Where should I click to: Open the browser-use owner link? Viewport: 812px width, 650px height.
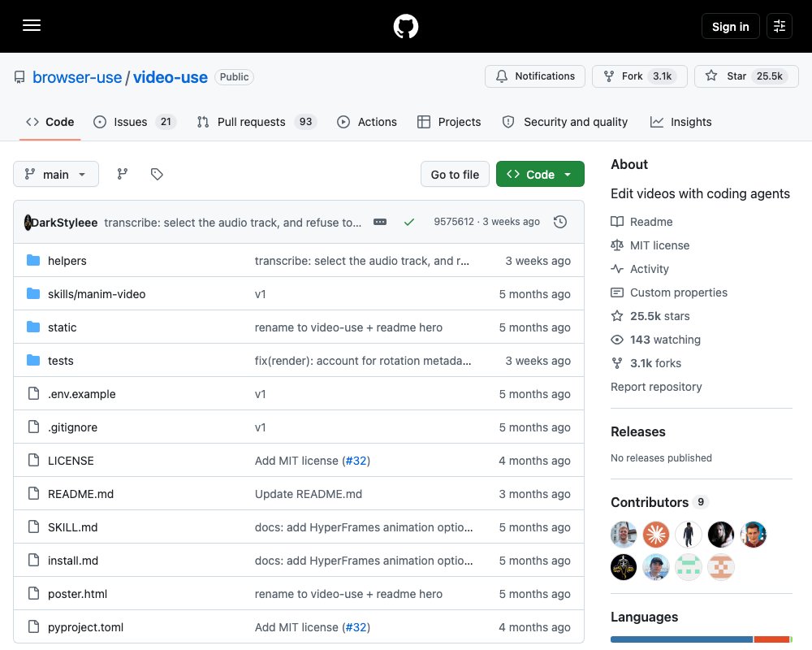click(77, 77)
